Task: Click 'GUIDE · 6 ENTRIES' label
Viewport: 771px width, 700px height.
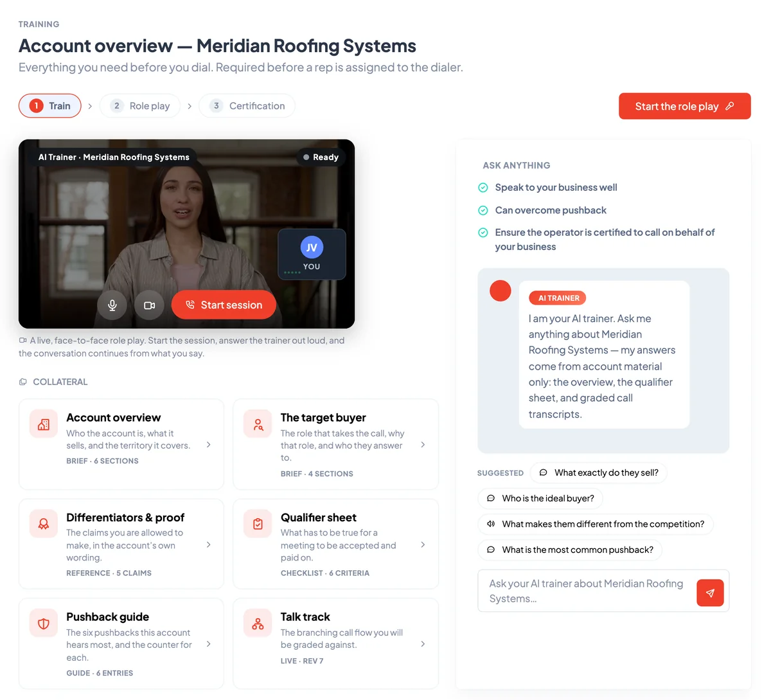Action: click(x=100, y=673)
